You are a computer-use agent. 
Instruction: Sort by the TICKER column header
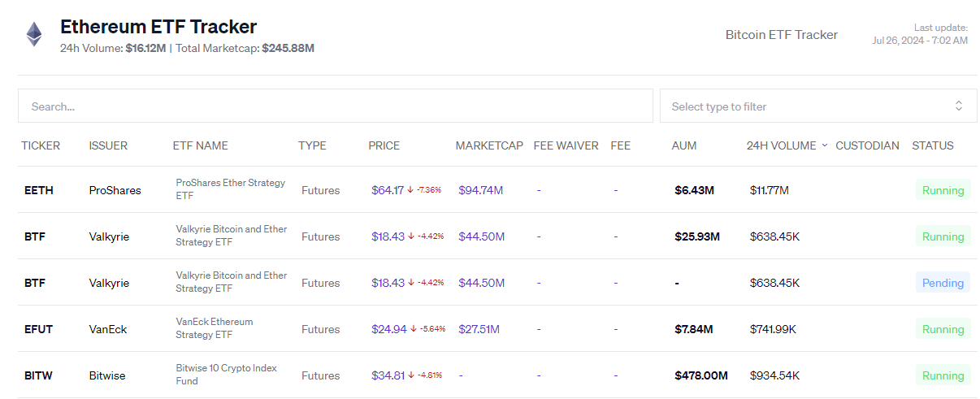pyautogui.click(x=41, y=145)
